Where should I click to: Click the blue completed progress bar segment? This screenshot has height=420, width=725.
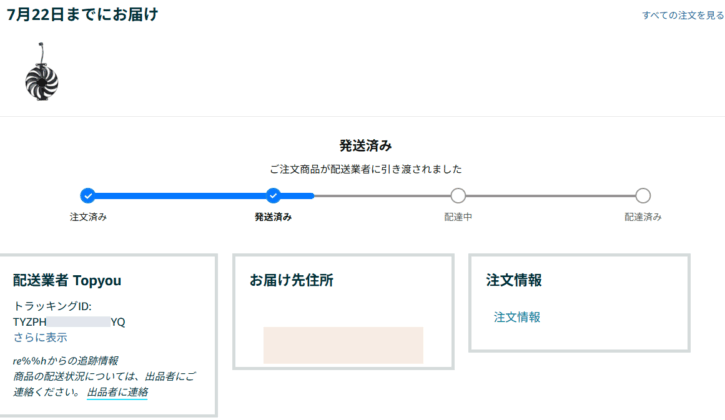pos(180,196)
